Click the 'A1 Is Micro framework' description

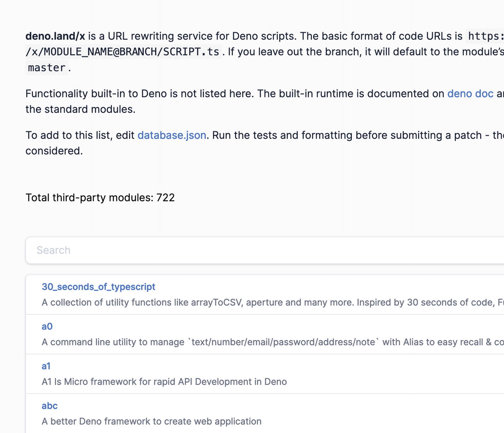(164, 382)
